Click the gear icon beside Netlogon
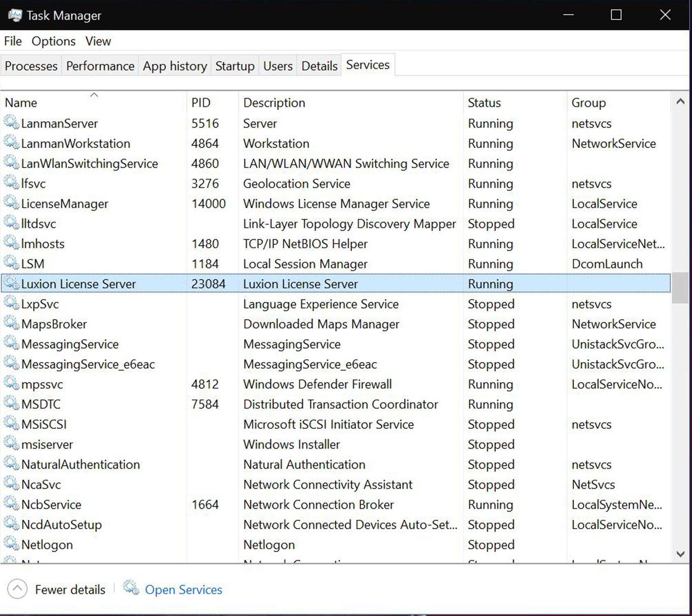 pyautogui.click(x=12, y=544)
